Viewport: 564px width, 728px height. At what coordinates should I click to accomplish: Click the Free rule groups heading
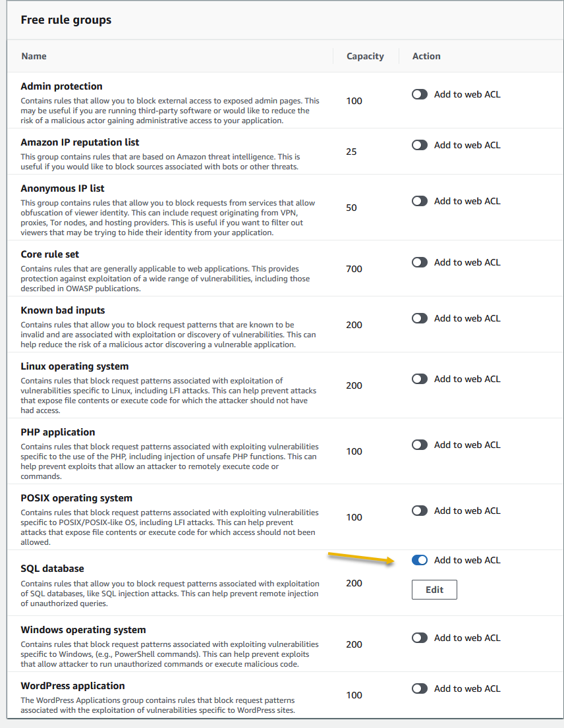[x=66, y=20]
